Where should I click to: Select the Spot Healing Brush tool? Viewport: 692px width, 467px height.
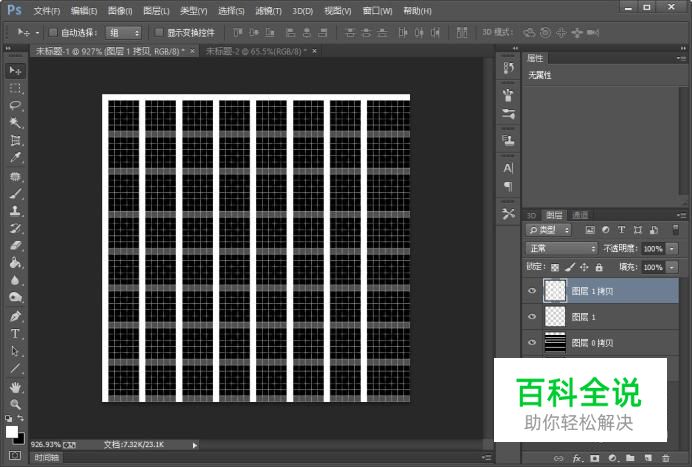coord(15,177)
